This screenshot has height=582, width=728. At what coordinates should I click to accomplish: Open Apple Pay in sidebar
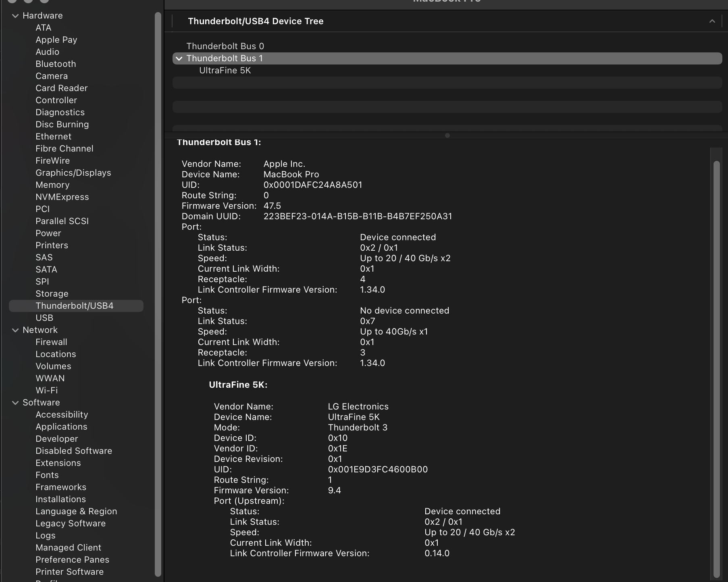(x=56, y=40)
